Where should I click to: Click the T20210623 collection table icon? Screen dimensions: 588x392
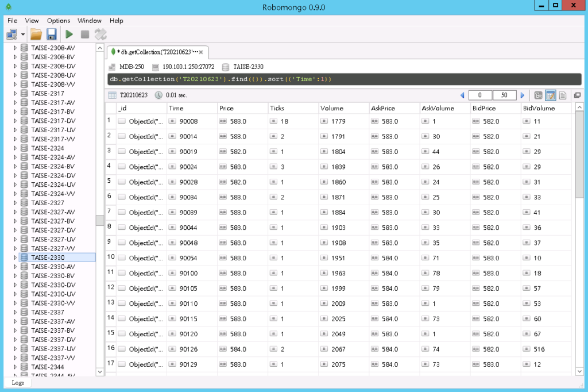pos(112,95)
